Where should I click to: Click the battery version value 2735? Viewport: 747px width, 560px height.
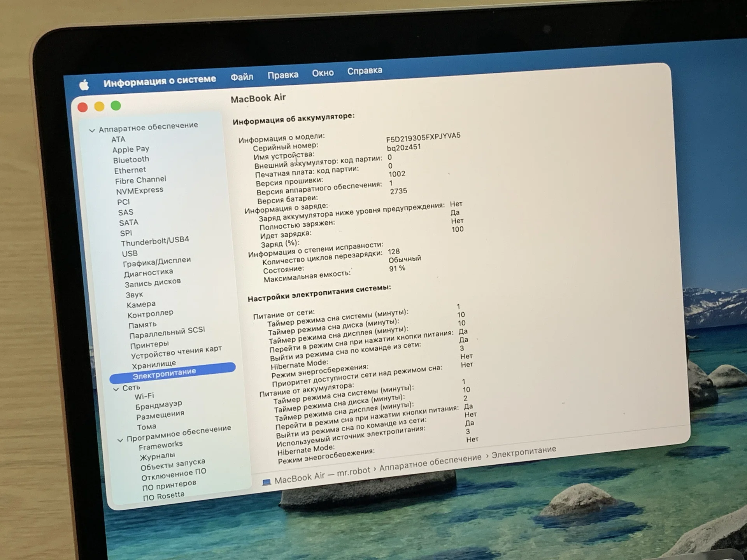tap(398, 191)
